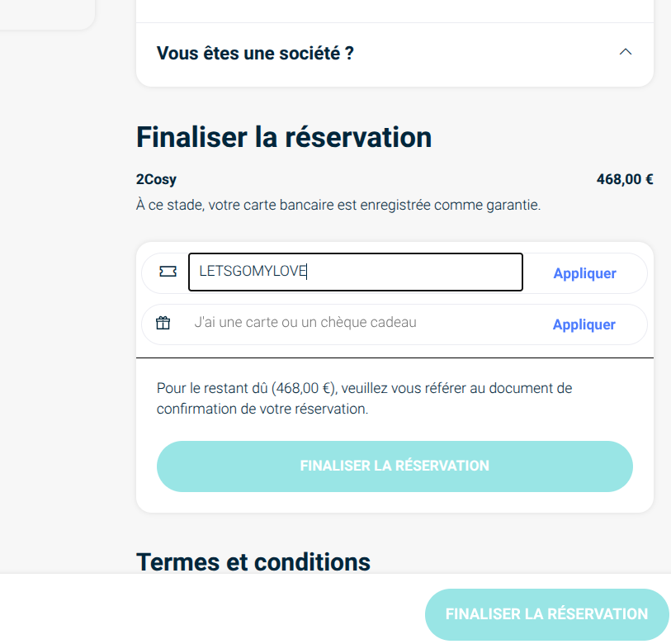Collapse the 'Vous êtes une société ?' chevron
671x644 pixels.
625,52
